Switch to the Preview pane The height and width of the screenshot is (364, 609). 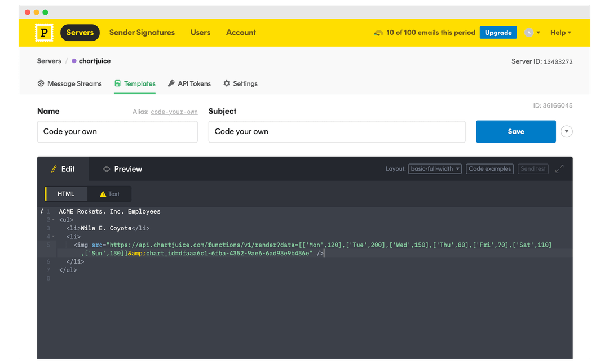coord(122,169)
